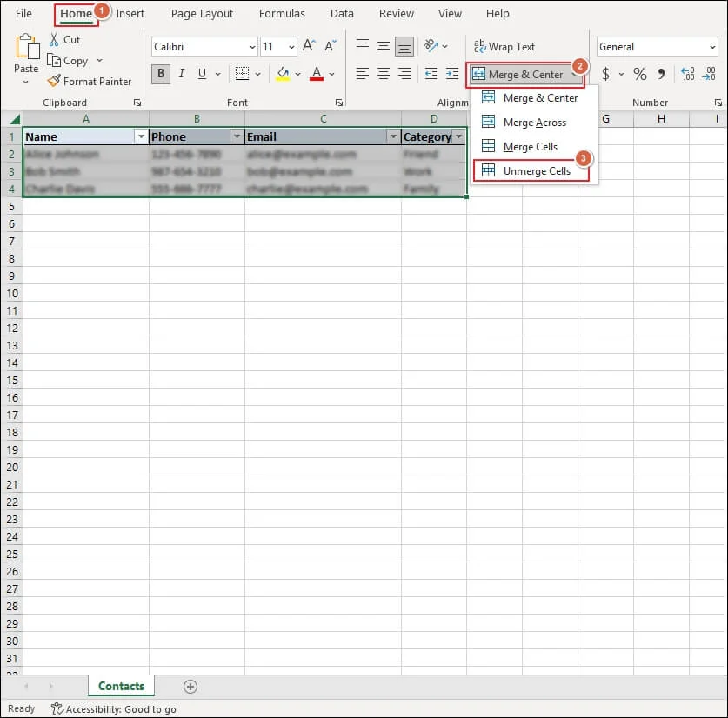This screenshot has height=718, width=728.
Task: Add a new sheet with plus icon
Action: (190, 687)
